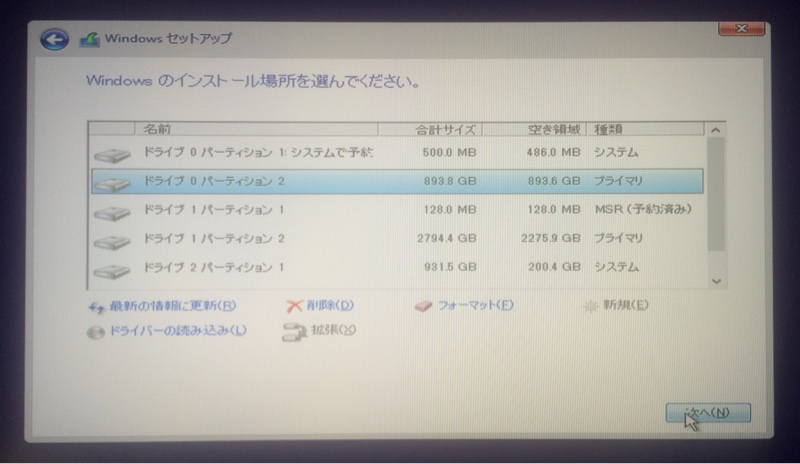Click drive icon of ドライブ 1 パーティション 2 row
The width and height of the screenshot is (800, 464).
point(112,241)
